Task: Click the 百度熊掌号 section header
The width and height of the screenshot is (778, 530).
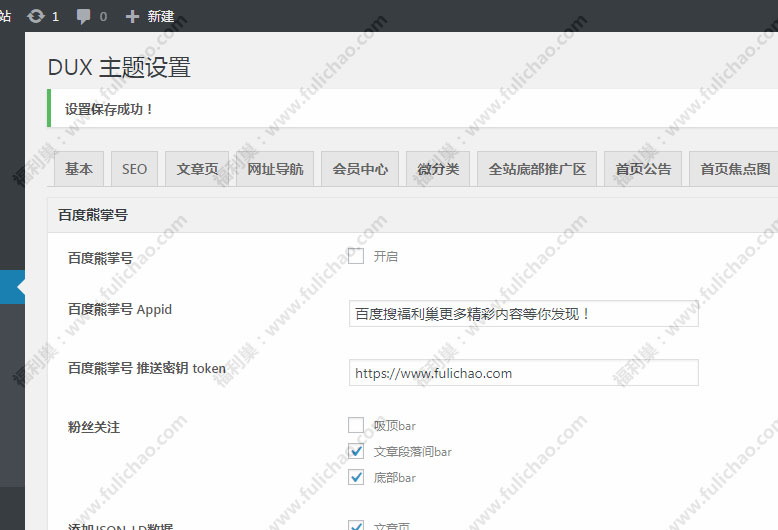Action: [x=93, y=215]
